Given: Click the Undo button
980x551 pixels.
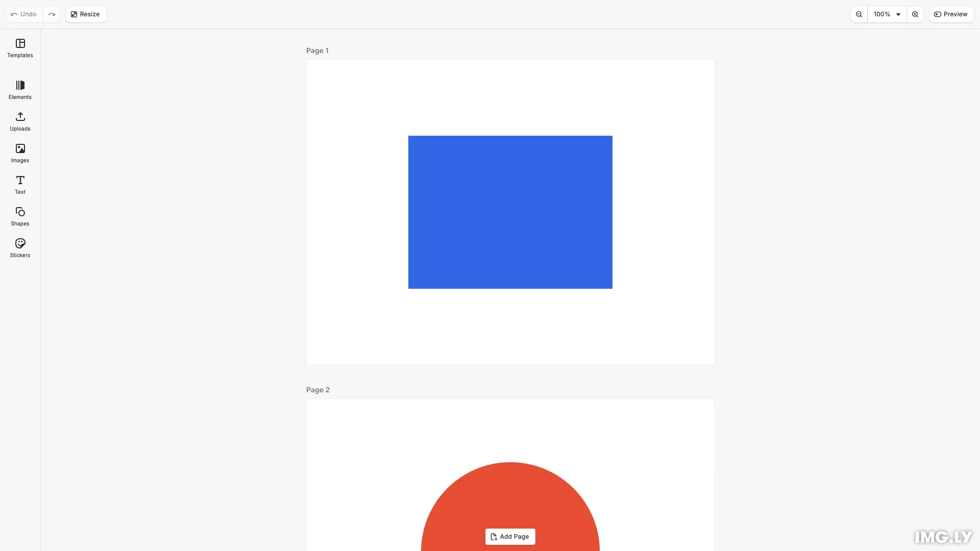Looking at the screenshot, I should [23, 14].
